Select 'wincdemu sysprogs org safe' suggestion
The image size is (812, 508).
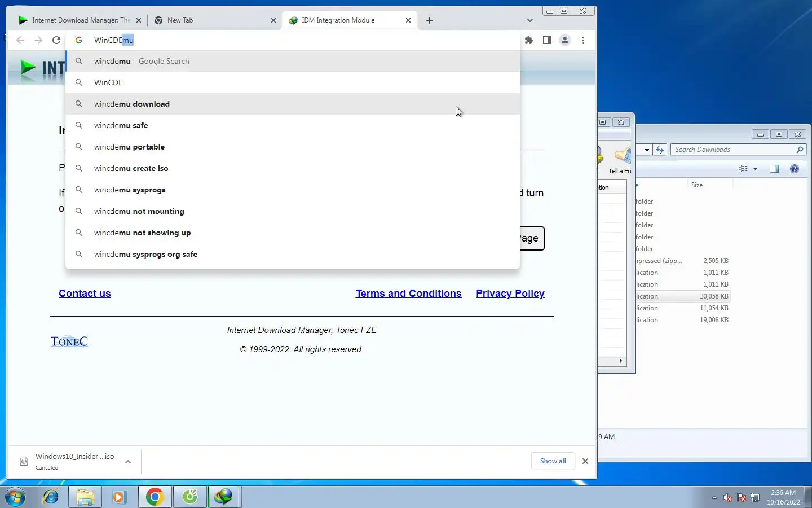pos(293,254)
